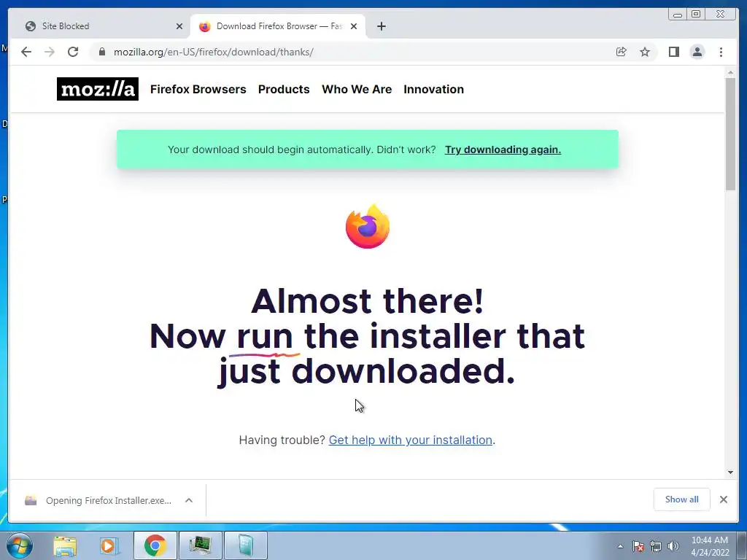The width and height of the screenshot is (747, 560).
Task: Open Action Center flag icon
Action: click(x=638, y=546)
